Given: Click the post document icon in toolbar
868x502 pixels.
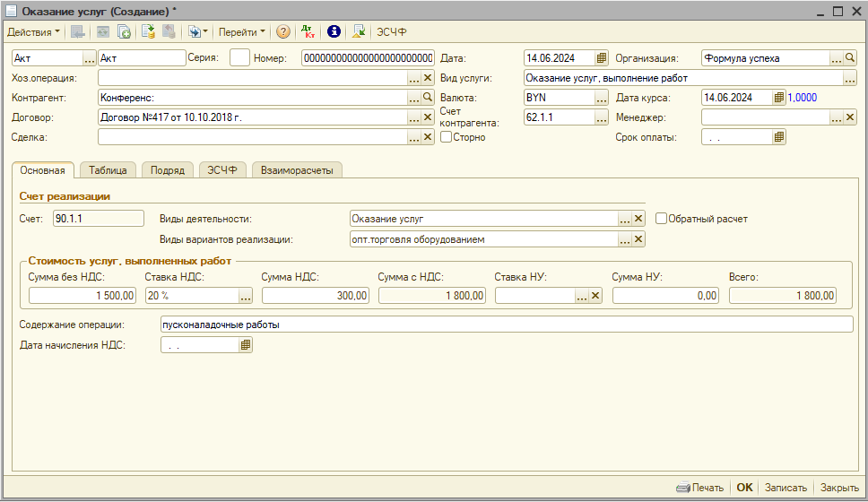Looking at the screenshot, I should point(149,31).
